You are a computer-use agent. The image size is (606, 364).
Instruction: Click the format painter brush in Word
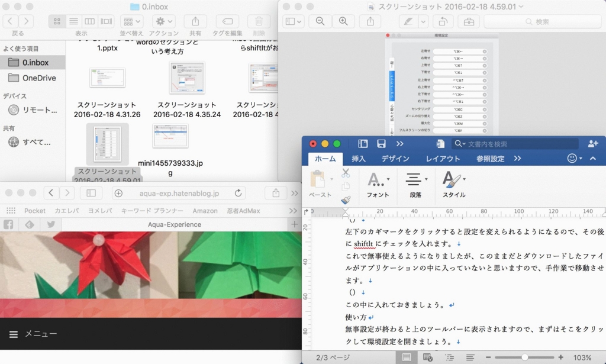click(346, 200)
